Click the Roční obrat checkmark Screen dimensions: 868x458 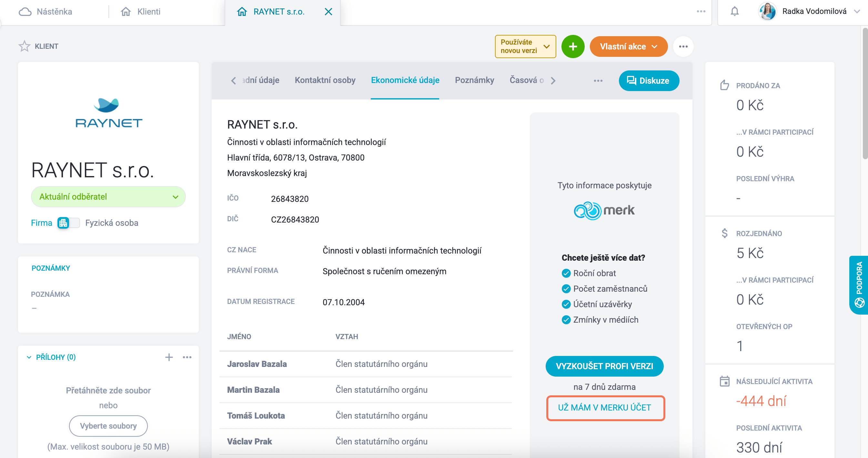pyautogui.click(x=566, y=273)
